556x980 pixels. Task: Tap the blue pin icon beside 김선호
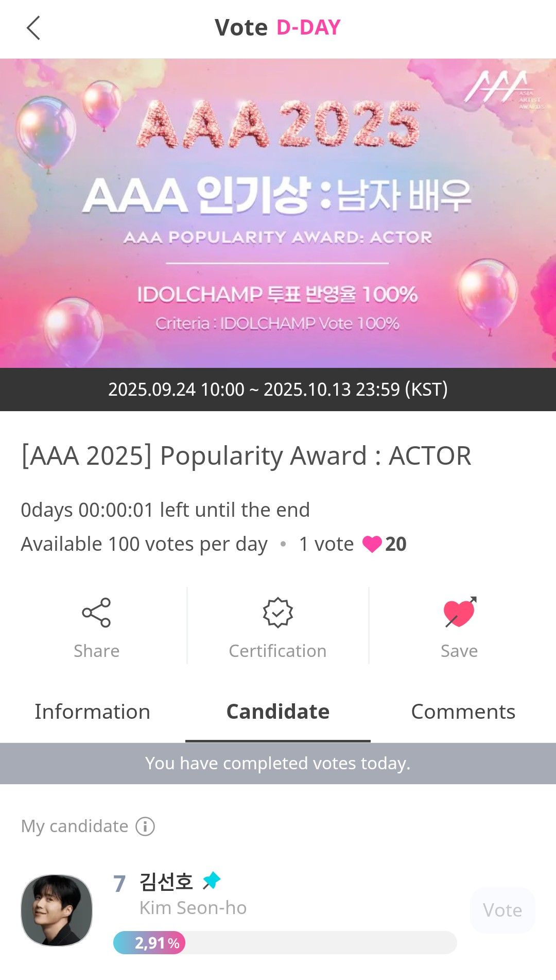[x=212, y=881]
